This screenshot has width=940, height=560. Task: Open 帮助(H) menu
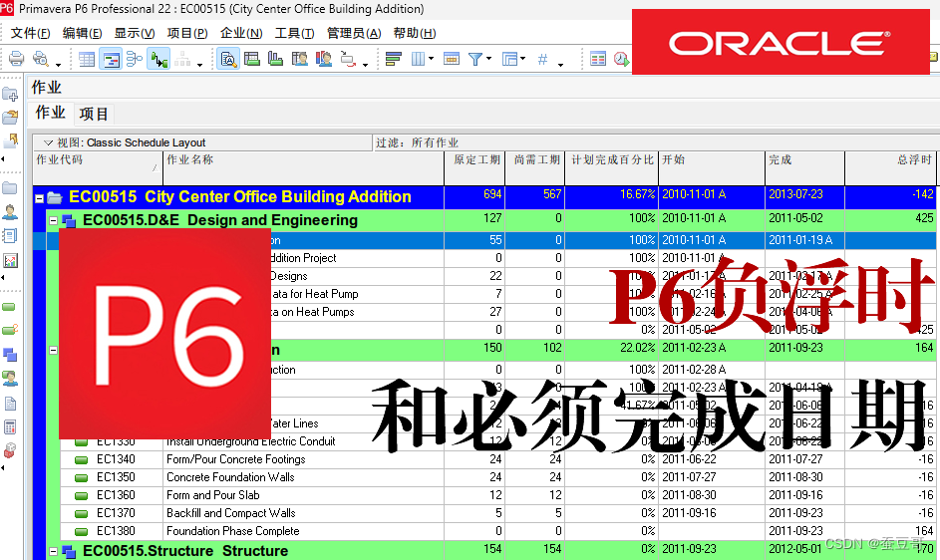pos(415,33)
